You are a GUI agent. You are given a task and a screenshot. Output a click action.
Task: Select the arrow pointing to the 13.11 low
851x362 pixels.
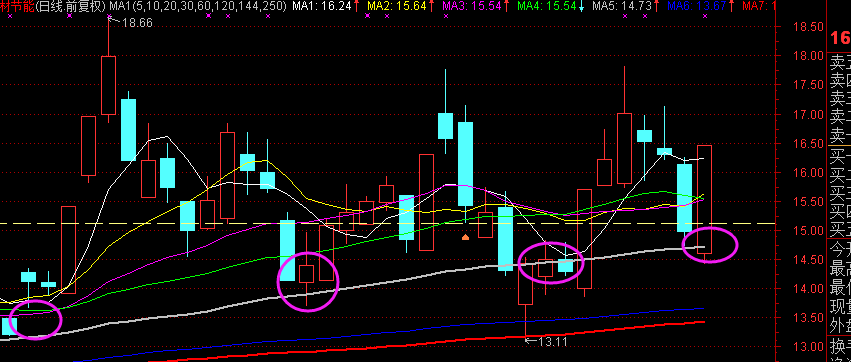pyautogui.click(x=531, y=341)
